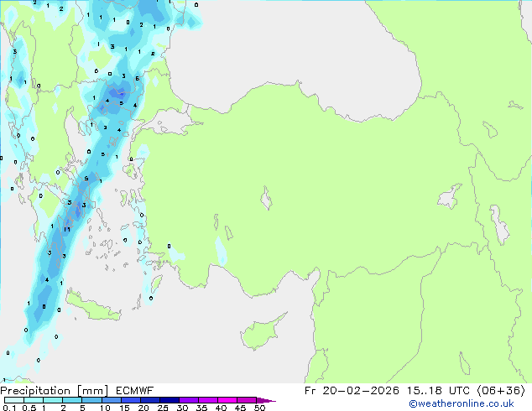Select legend scale label '0.5'
This screenshot has width=532, height=411.
tap(29, 408)
